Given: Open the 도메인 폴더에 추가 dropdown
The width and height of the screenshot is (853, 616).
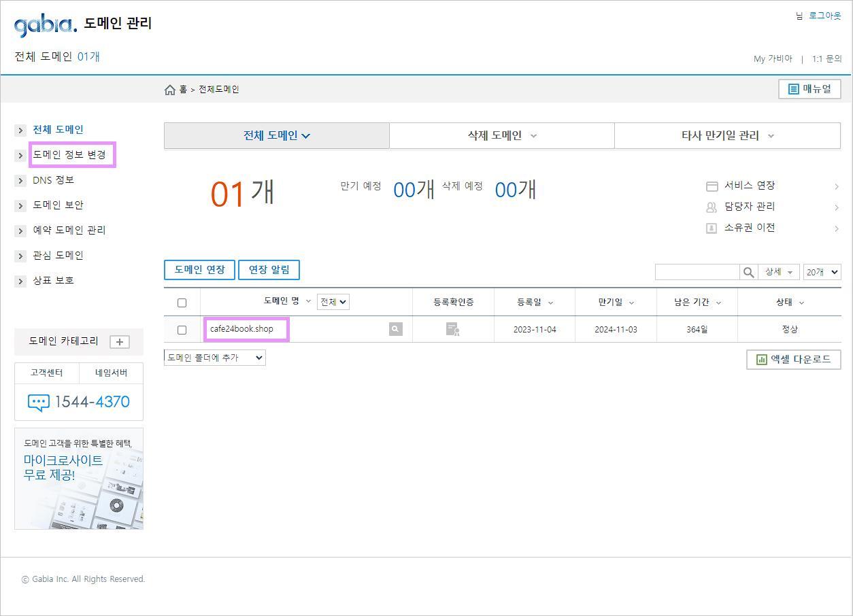Looking at the screenshot, I should [x=215, y=357].
